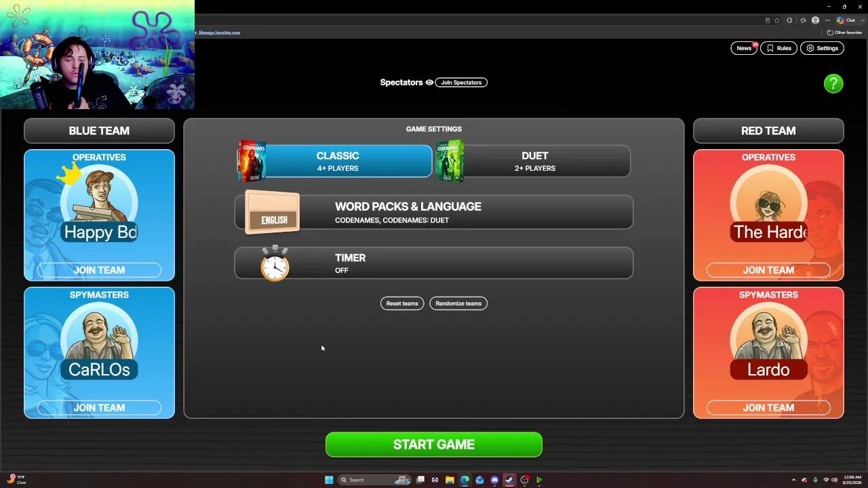Open Task View on the taskbar

[420, 480]
